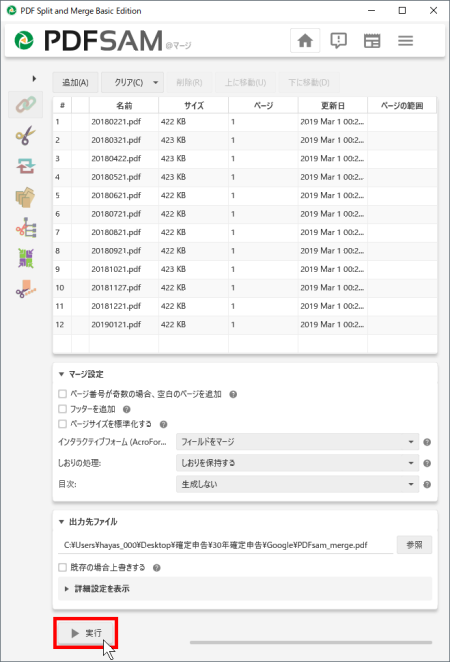Screen dimensions: 450x662
Task: Open the Home dashboard icon
Action: pyautogui.click(x=305, y=41)
